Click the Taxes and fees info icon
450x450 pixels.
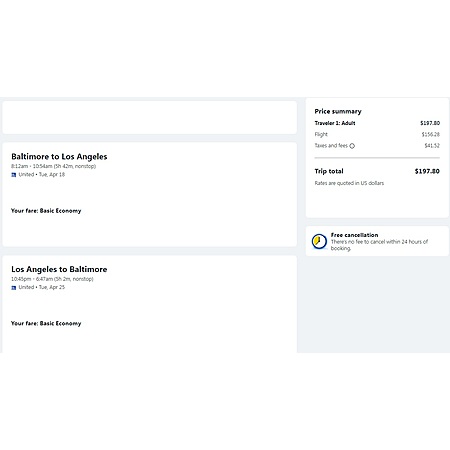[352, 146]
